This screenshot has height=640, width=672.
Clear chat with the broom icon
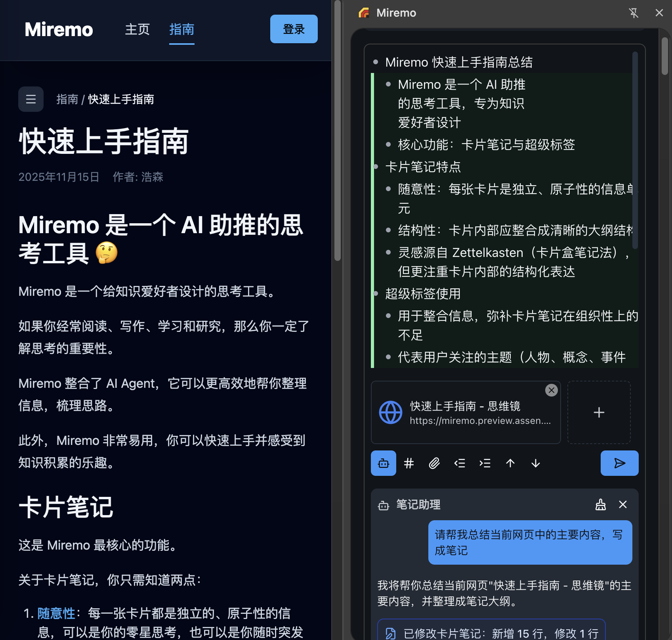(600, 504)
